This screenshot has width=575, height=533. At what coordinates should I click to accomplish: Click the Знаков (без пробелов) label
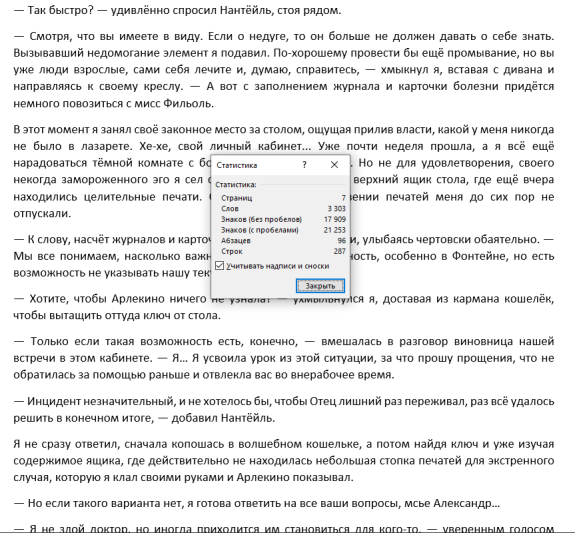[261, 219]
